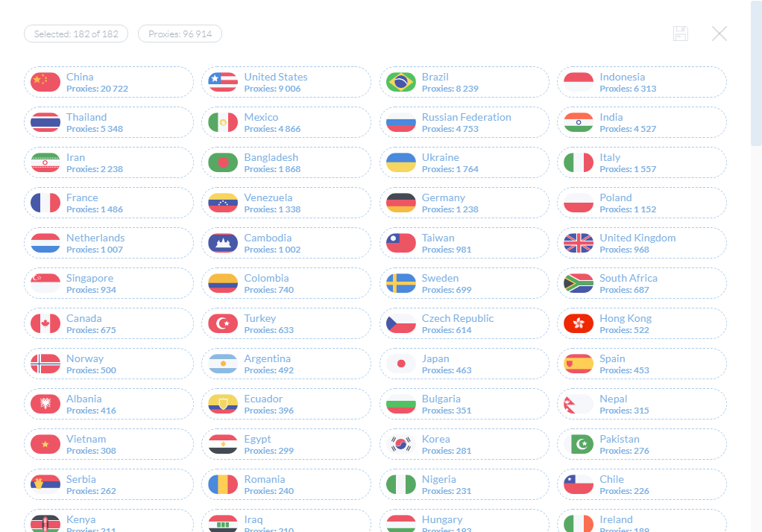The width and height of the screenshot is (762, 532).
Task: Select the Nepal country card
Action: [x=642, y=405]
